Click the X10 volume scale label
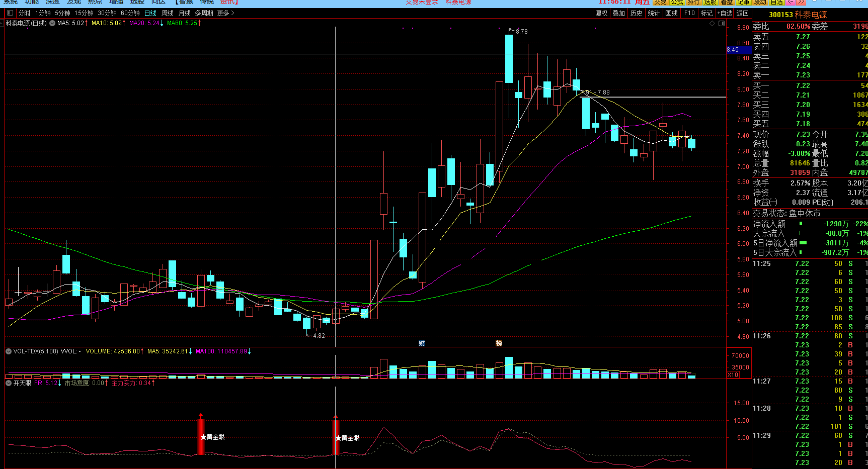 coord(733,375)
